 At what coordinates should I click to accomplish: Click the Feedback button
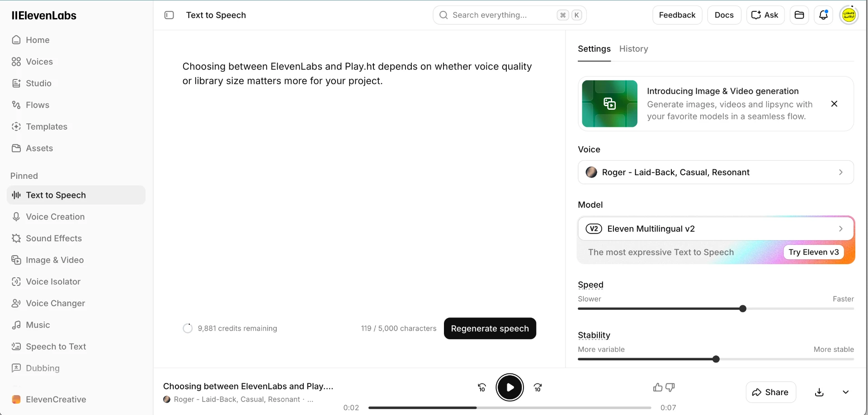pyautogui.click(x=677, y=15)
